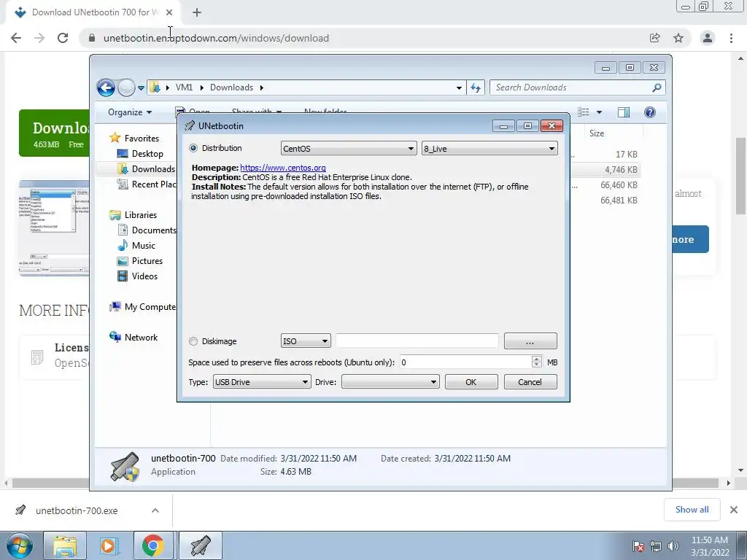The width and height of the screenshot is (747, 560).
Task: Click UNetbootin title bar icon
Action: (x=190, y=125)
